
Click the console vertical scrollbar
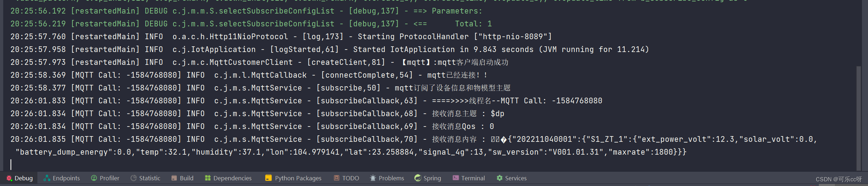click(858, 118)
